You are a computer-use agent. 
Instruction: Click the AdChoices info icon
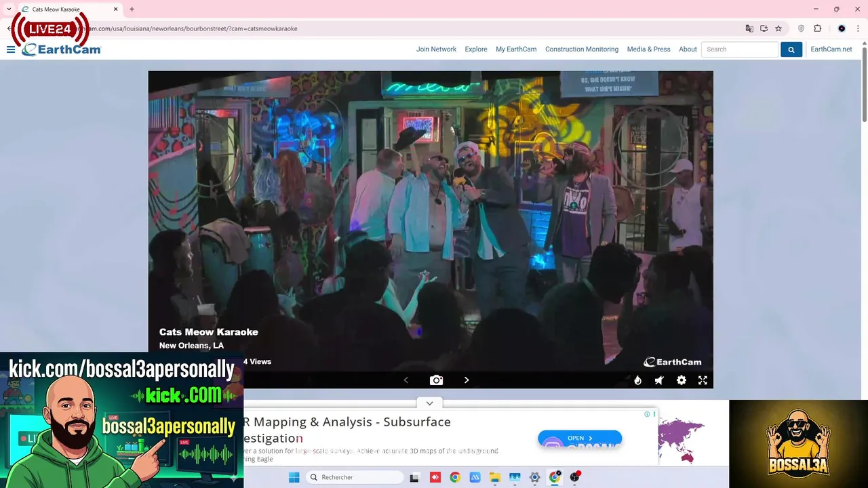(647, 414)
